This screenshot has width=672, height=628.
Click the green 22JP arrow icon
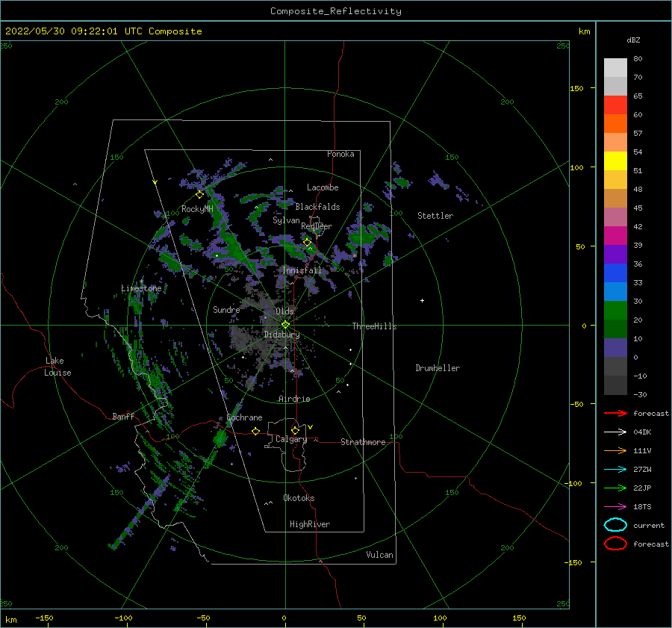[615, 488]
